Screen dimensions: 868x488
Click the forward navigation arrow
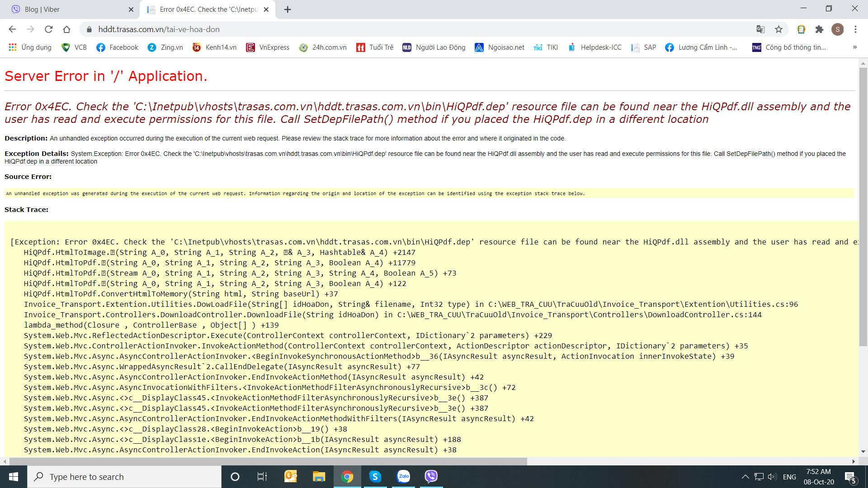pyautogui.click(x=28, y=29)
